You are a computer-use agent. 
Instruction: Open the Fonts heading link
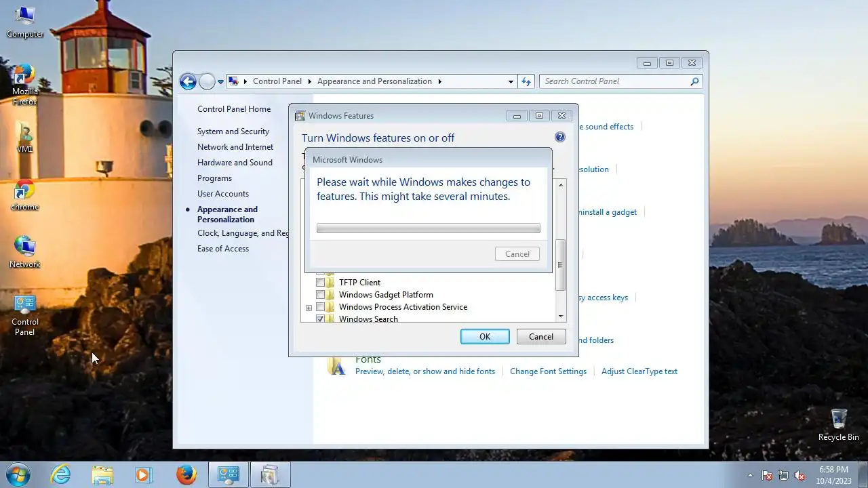click(x=368, y=360)
